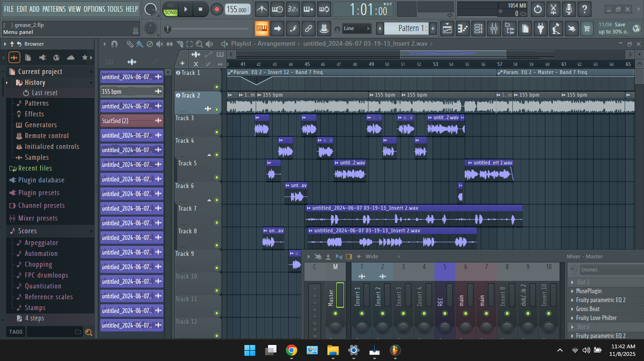Switch between PAT and SONG mode
644x361 pixels.
[171, 9]
